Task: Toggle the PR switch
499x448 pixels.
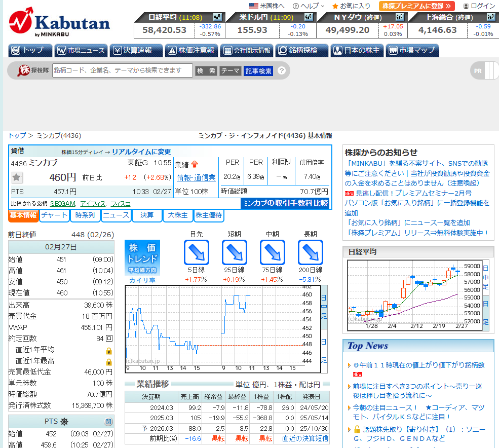Action: (484, 71)
